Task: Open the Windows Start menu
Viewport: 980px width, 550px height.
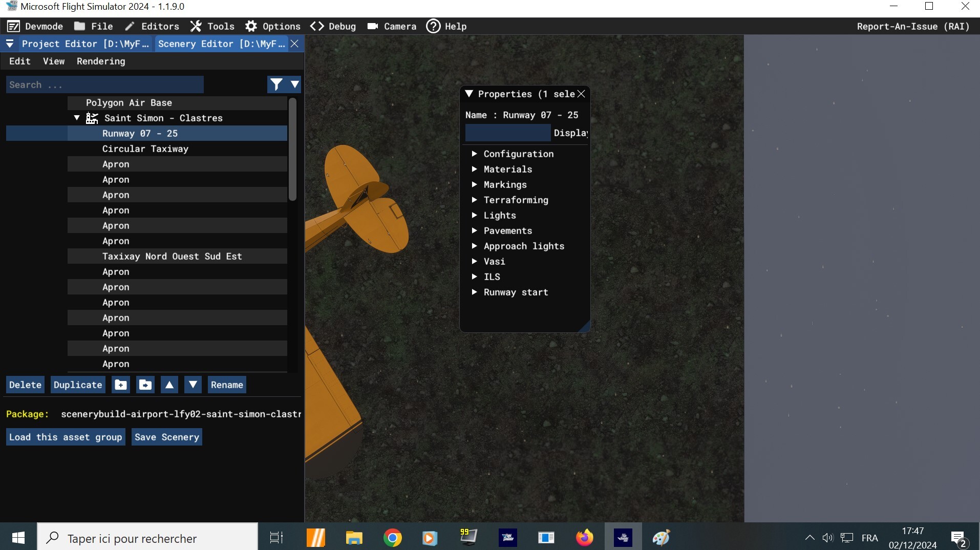Action: (18, 538)
